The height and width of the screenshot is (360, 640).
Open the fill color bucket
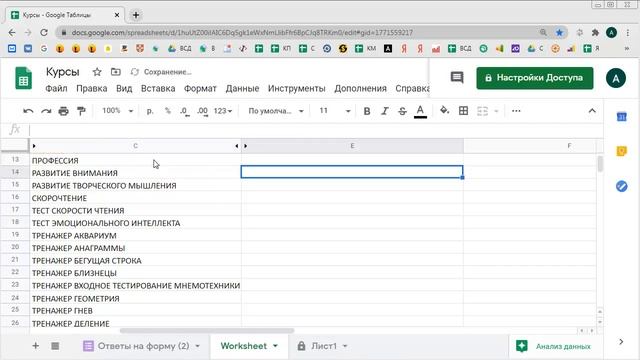tap(444, 110)
